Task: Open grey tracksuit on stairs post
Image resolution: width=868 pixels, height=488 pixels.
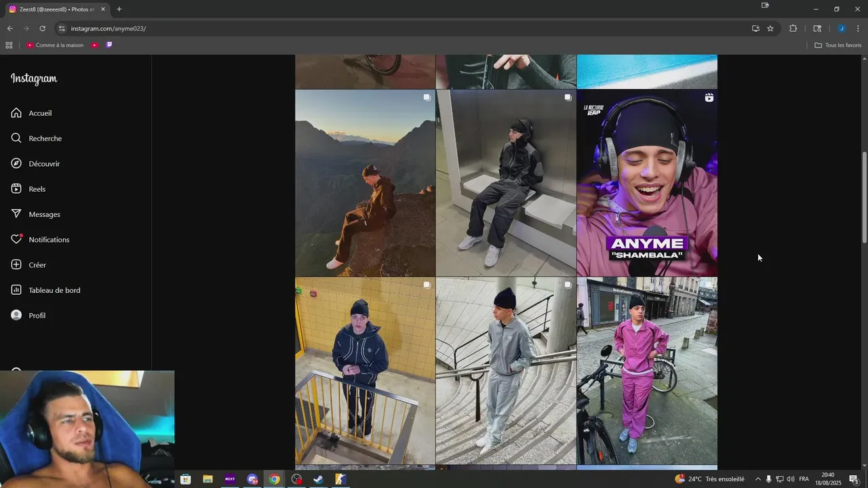Action: [506, 371]
